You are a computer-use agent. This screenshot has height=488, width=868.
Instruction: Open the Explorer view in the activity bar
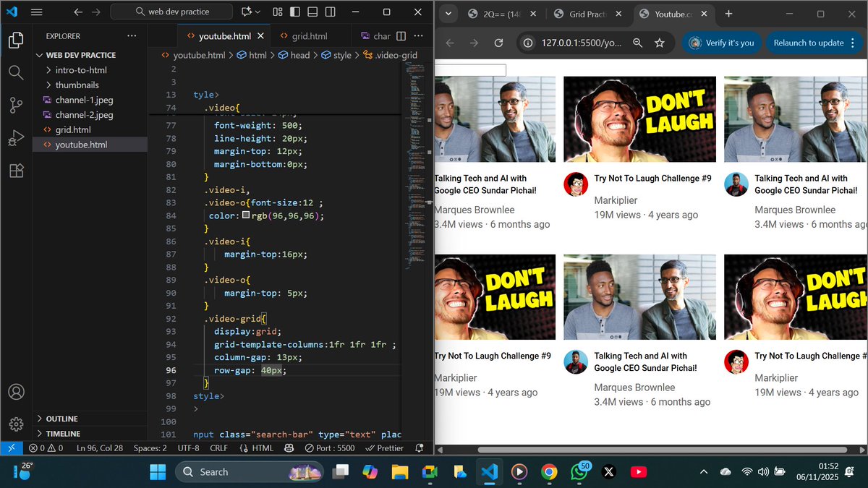point(16,40)
